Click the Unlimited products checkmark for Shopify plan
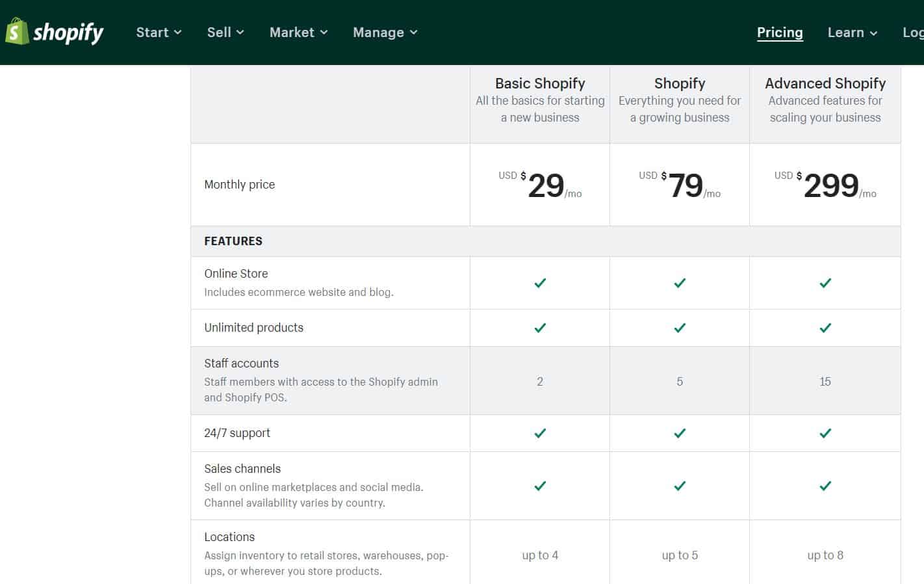The height and width of the screenshot is (584, 924). [x=680, y=328]
